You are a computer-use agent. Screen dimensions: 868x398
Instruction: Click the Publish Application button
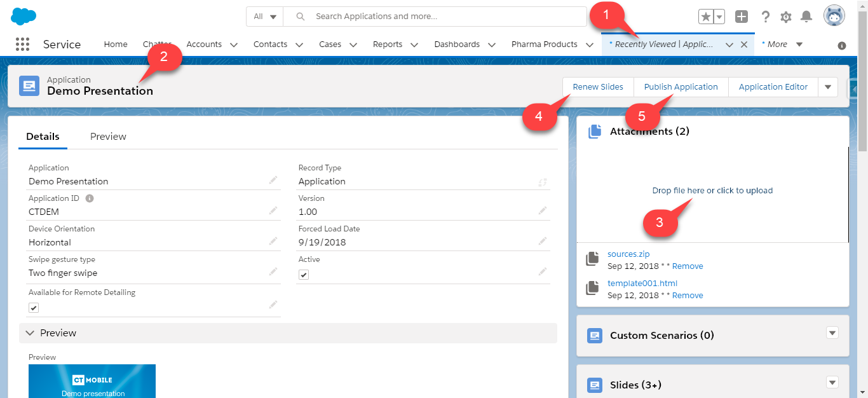click(x=681, y=87)
